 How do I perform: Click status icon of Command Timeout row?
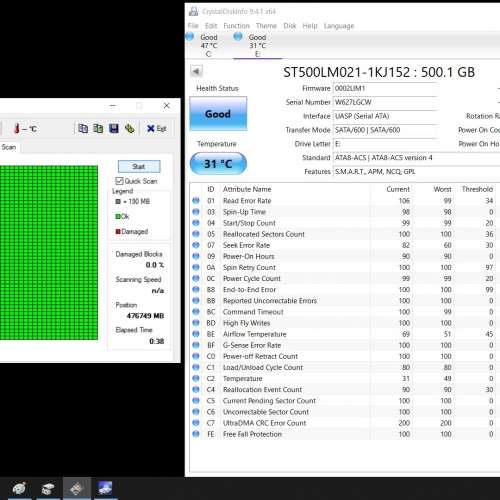point(196,312)
